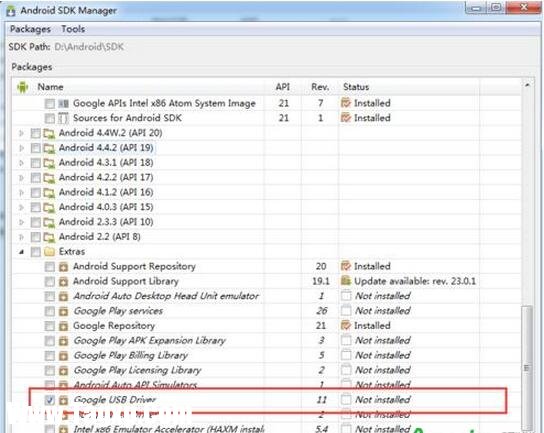Click package icon of Google Play Licensing Library

(x=63, y=371)
